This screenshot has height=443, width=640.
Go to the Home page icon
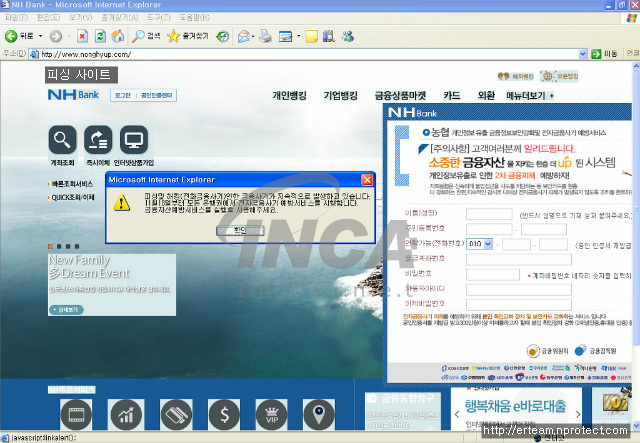click(118, 36)
